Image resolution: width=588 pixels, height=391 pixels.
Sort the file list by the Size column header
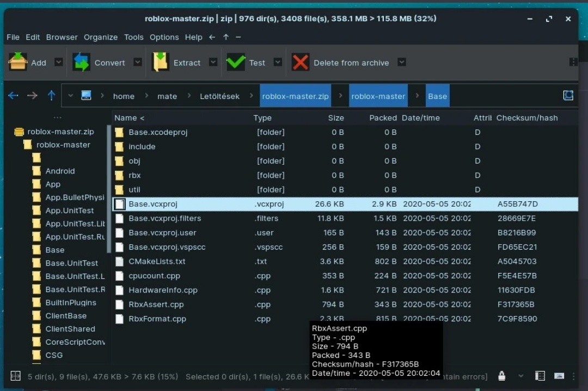point(335,118)
